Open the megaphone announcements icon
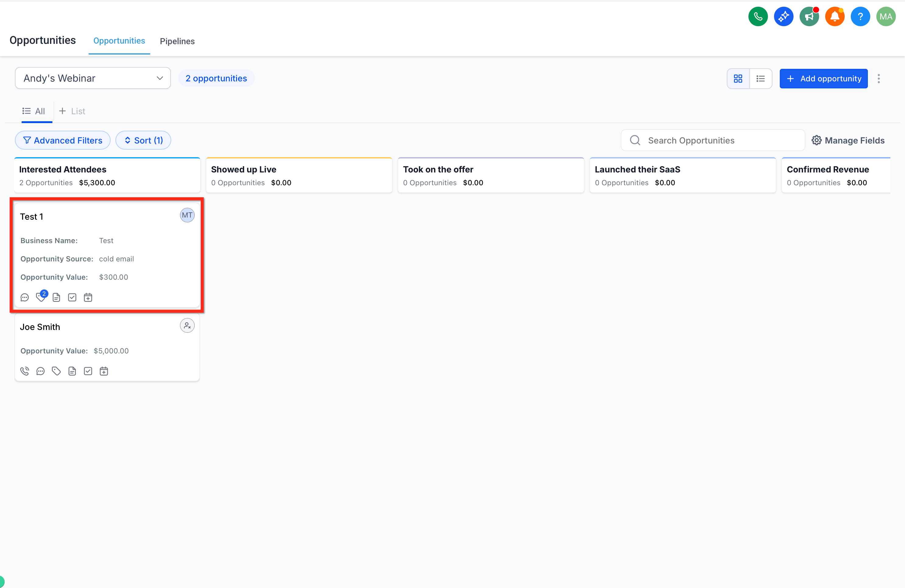This screenshot has width=905, height=588. (x=809, y=17)
